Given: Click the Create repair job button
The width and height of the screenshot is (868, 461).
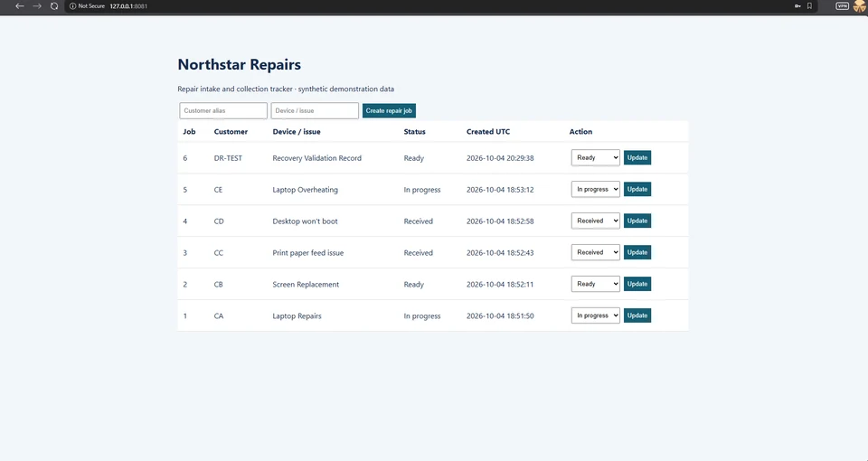Looking at the screenshot, I should click(389, 110).
